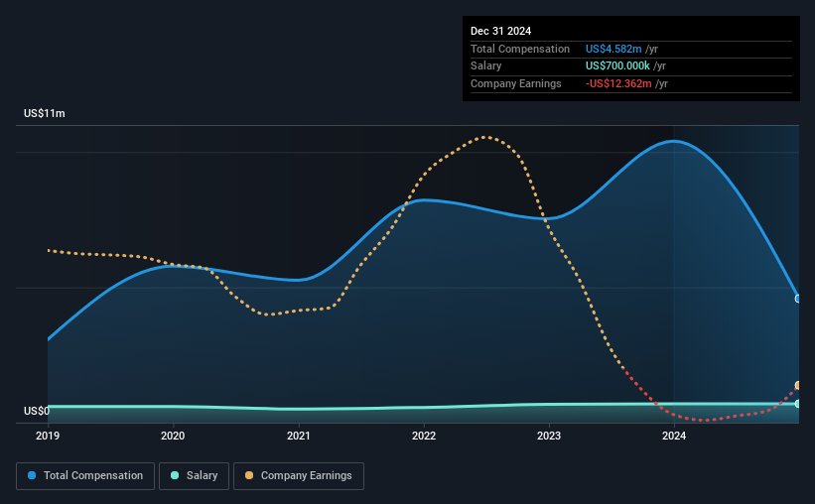Toggle the Company Earnings legend button
The width and height of the screenshot is (815, 504).
click(x=299, y=476)
